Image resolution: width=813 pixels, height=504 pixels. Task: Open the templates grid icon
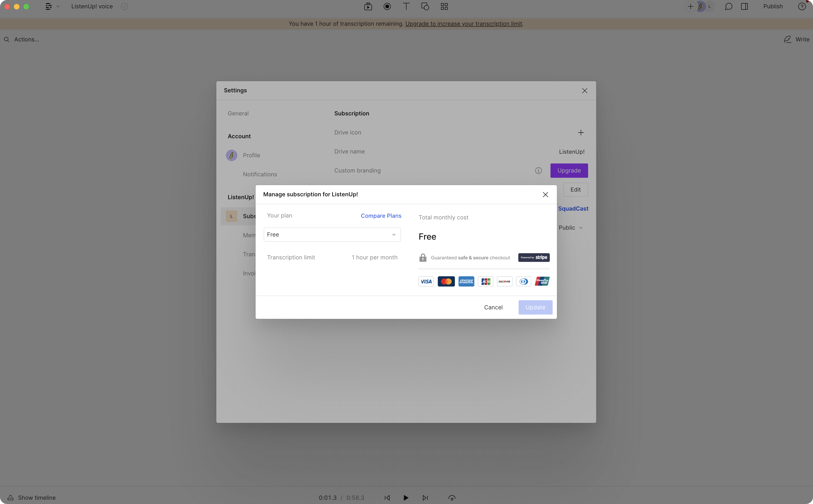pos(444,6)
